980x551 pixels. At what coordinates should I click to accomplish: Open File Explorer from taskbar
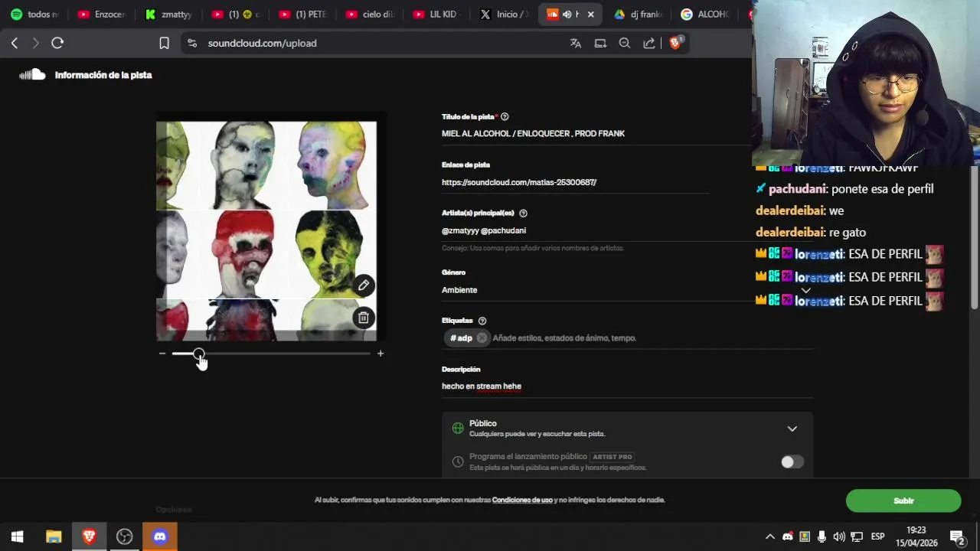[54, 536]
